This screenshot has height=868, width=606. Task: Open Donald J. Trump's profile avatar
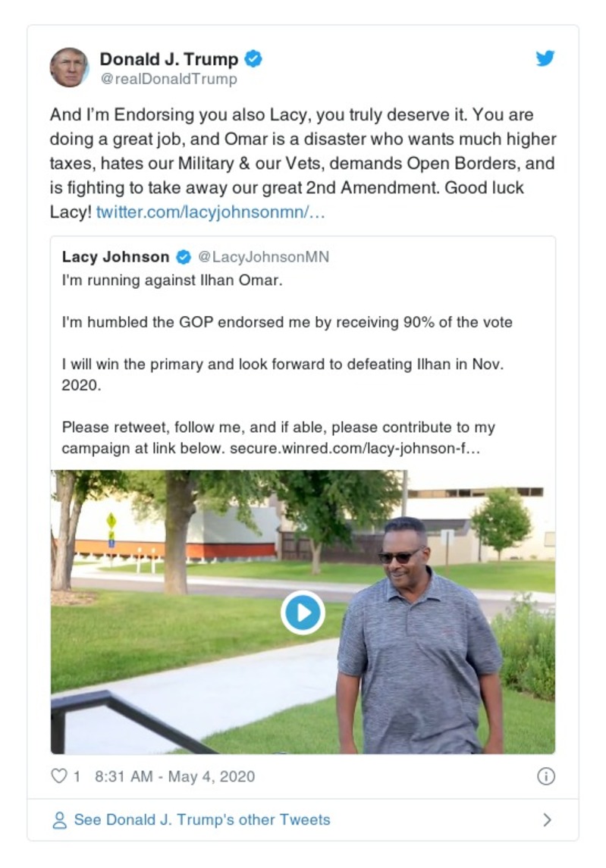coord(69,67)
